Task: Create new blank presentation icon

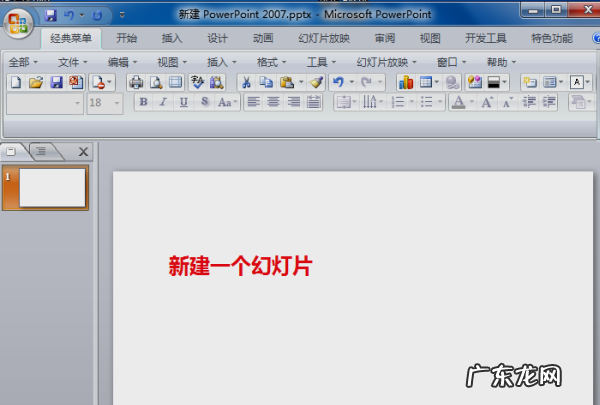Action: pos(15,82)
